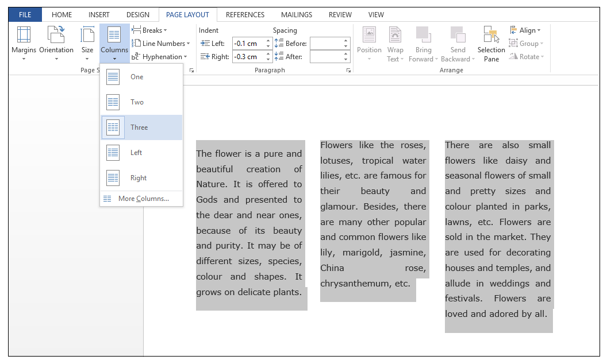Expand the Breaks dropdown arrow
This screenshot has height=364, width=607.
[166, 30]
